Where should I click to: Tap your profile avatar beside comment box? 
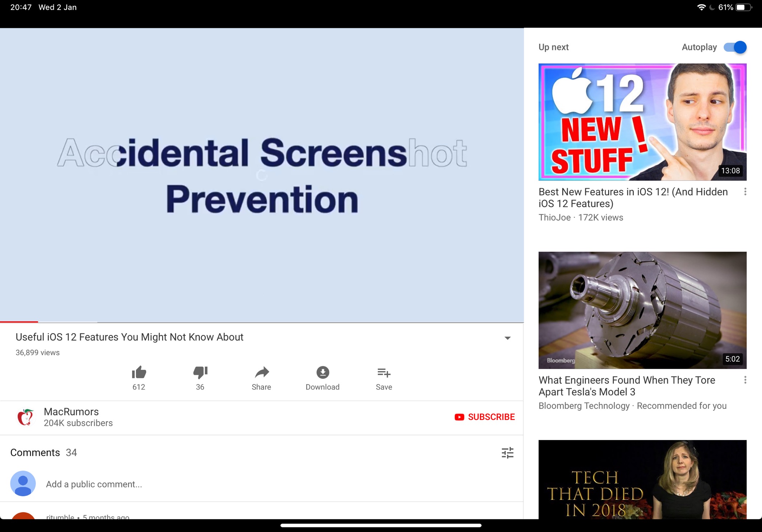click(x=23, y=484)
